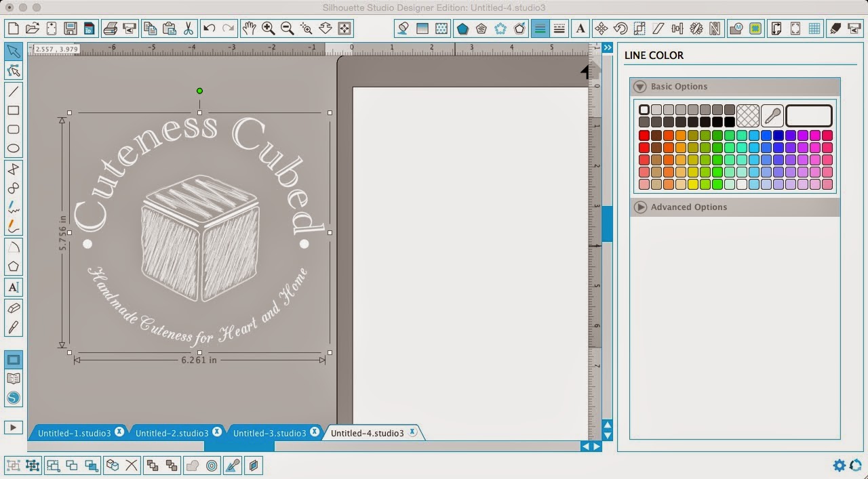Switch to Untitled-3.studio3 tab

[269, 433]
